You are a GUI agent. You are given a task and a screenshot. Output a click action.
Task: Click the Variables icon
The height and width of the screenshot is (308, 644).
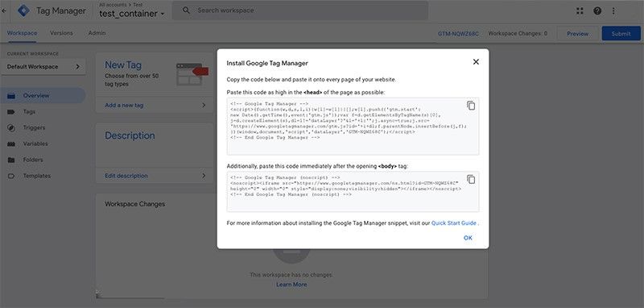11,144
